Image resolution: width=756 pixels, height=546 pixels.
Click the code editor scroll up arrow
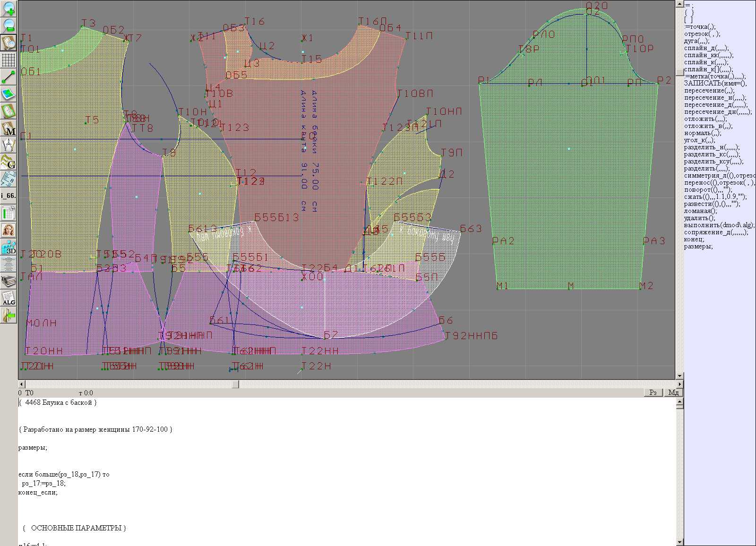pyautogui.click(x=679, y=402)
